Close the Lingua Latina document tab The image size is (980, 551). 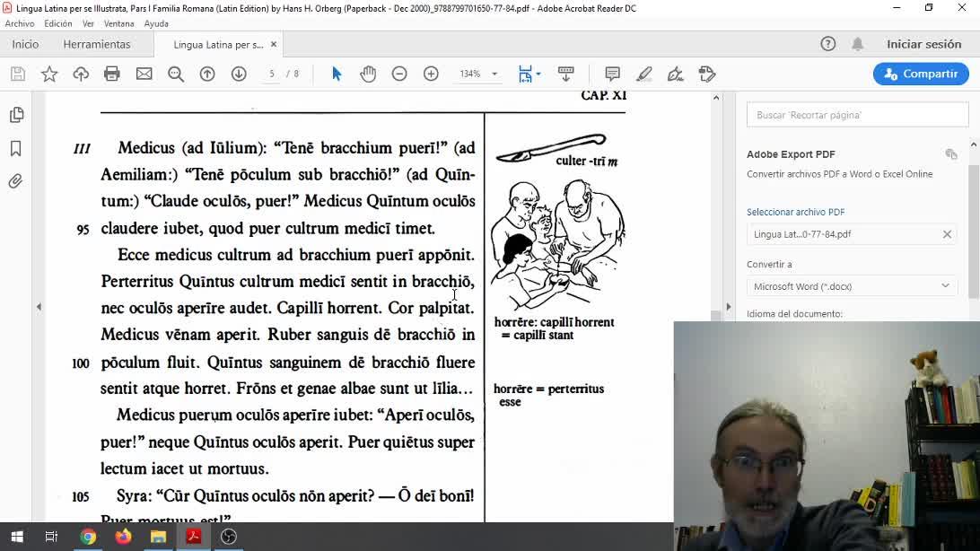click(273, 44)
